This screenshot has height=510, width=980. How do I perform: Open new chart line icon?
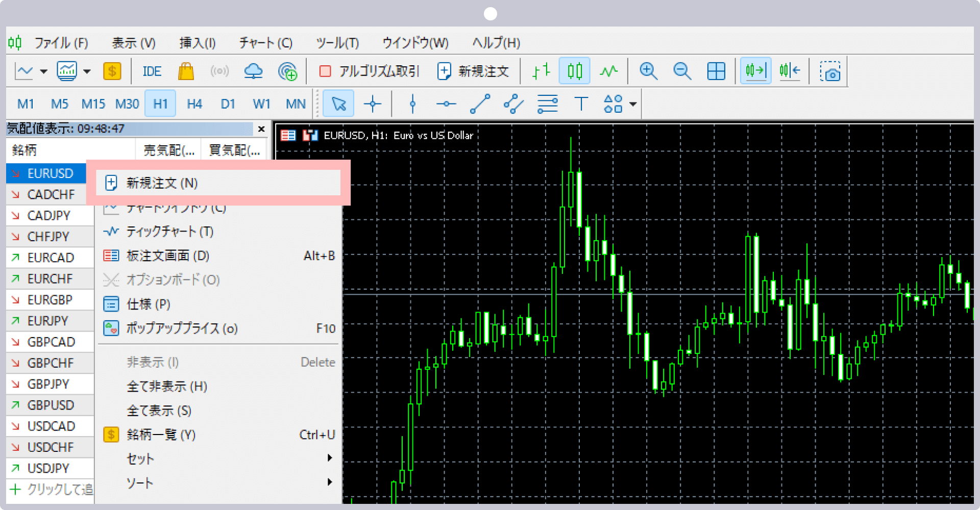tap(24, 71)
